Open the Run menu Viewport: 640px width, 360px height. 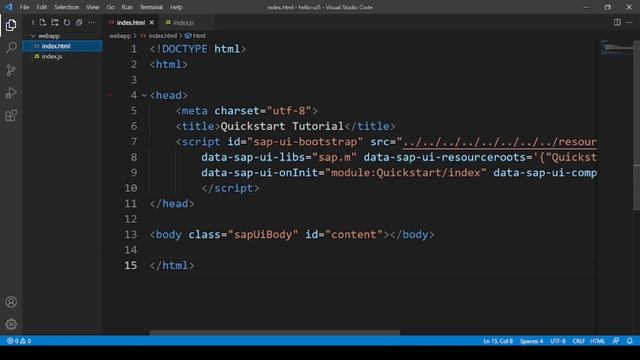pyautogui.click(x=127, y=7)
